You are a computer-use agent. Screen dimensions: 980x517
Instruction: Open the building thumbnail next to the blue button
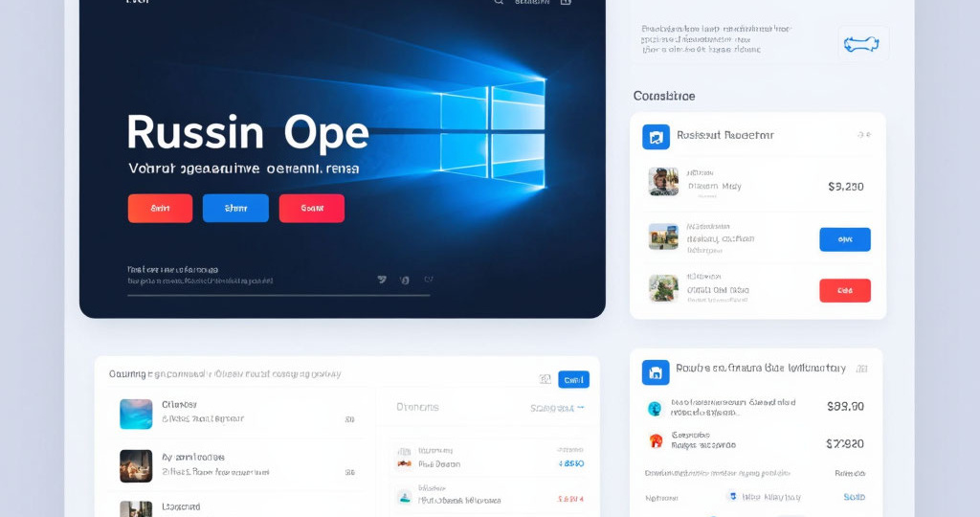coord(663,236)
